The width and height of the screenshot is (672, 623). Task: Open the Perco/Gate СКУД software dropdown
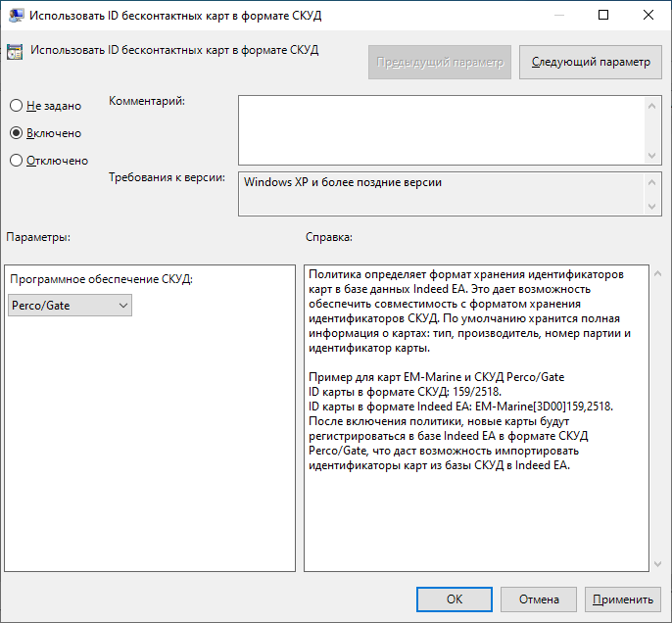[x=70, y=306]
